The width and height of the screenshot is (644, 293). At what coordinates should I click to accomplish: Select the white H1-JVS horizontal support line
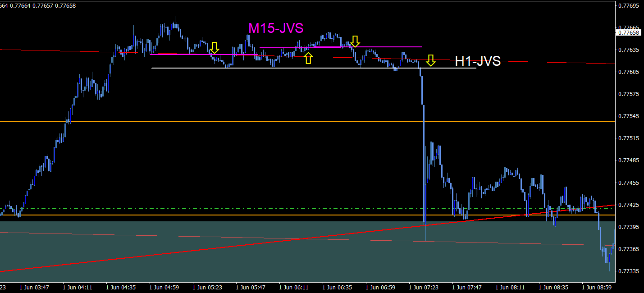[x=314, y=68]
